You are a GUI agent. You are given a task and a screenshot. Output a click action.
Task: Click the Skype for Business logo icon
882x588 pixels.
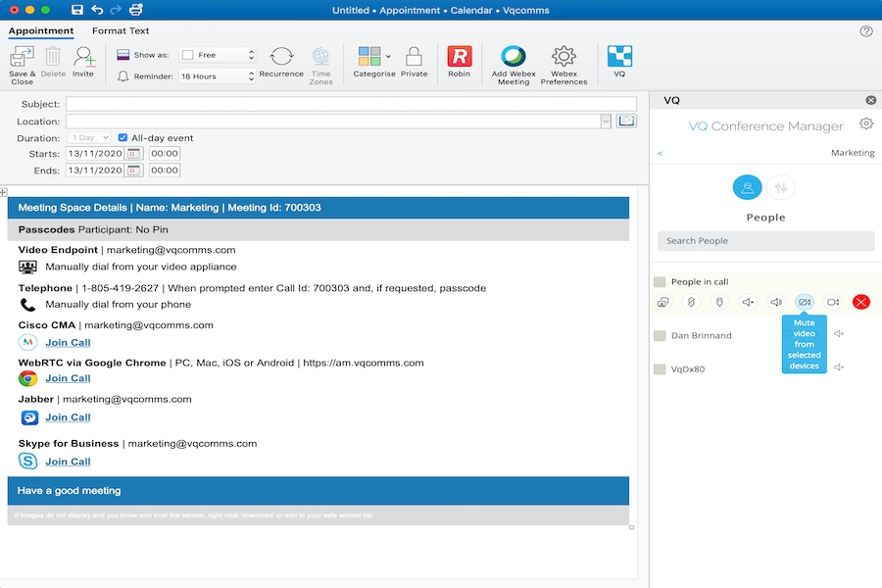pyautogui.click(x=27, y=462)
